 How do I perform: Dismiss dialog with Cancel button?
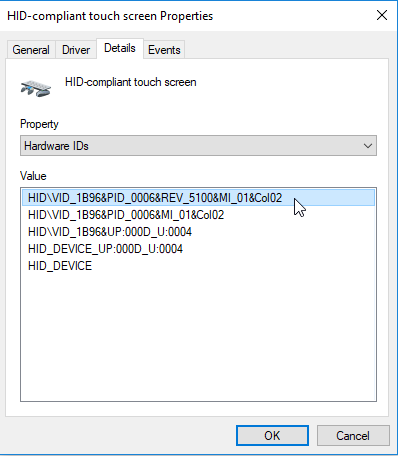pyautogui.click(x=353, y=435)
